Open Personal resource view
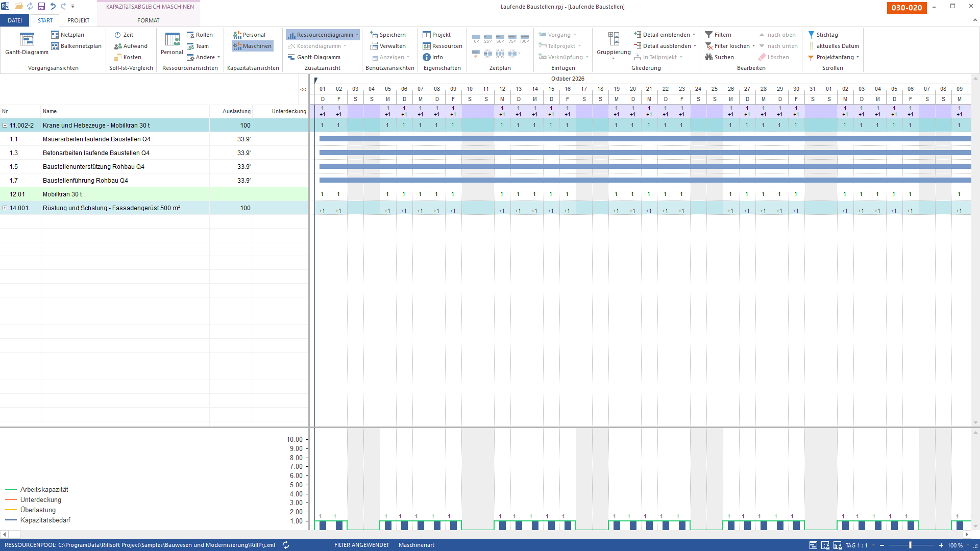Screen dimensions: 980x551 [172, 44]
